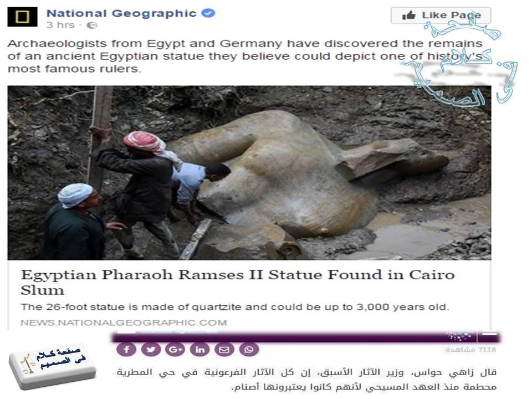This screenshot has width=532, height=399.
Task: Click the purple header bar
Action: (305, 337)
